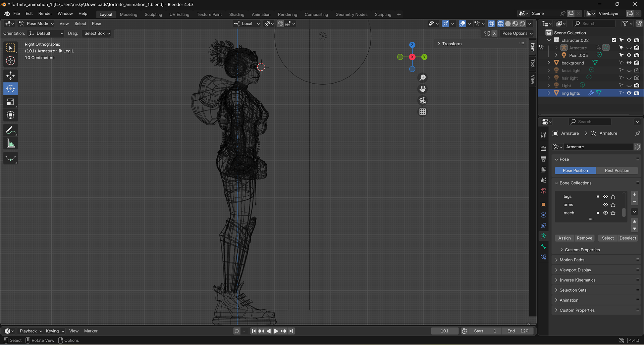Disable render for Light in outliner
The width and height of the screenshot is (644, 345).
[637, 86]
